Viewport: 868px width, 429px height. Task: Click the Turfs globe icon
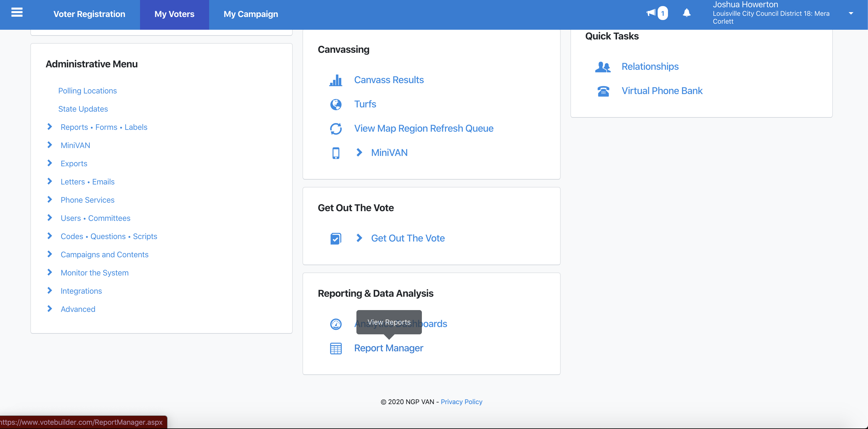tap(336, 104)
